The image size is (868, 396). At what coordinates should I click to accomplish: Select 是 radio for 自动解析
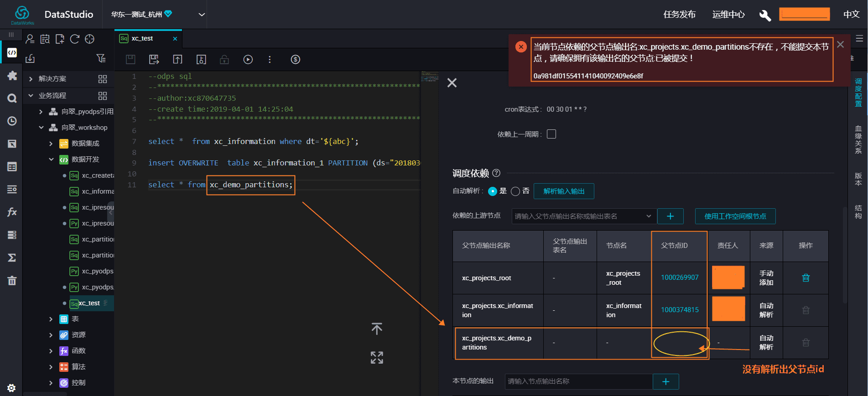(x=493, y=191)
